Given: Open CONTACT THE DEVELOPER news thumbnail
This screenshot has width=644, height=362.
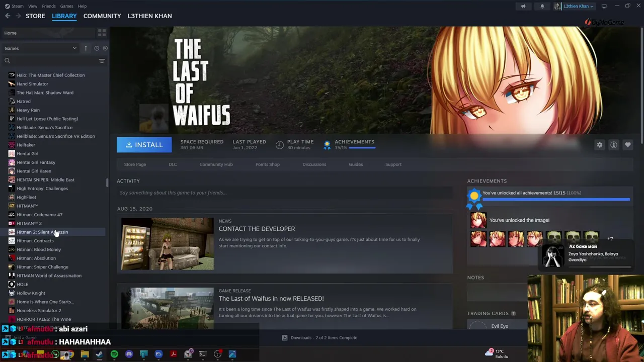Looking at the screenshot, I should (168, 244).
